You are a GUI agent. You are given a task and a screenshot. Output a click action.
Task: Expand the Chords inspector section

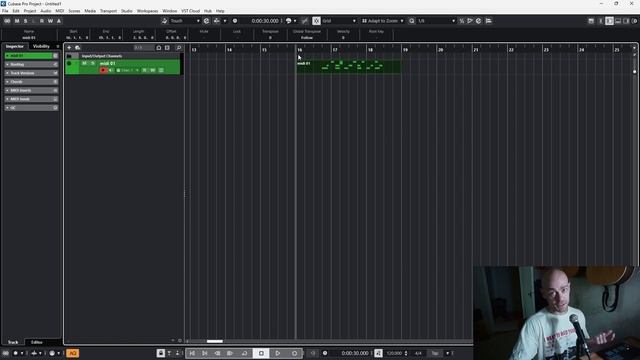coord(31,82)
